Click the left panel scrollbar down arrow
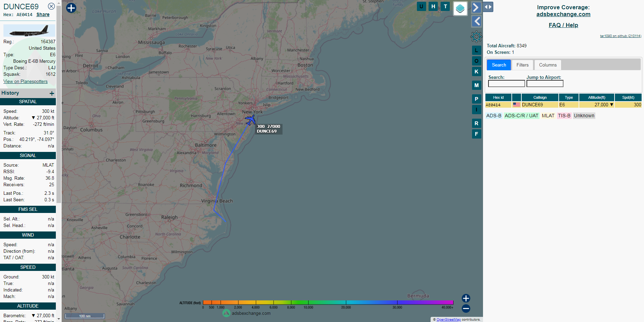The width and height of the screenshot is (644, 322). point(59,319)
